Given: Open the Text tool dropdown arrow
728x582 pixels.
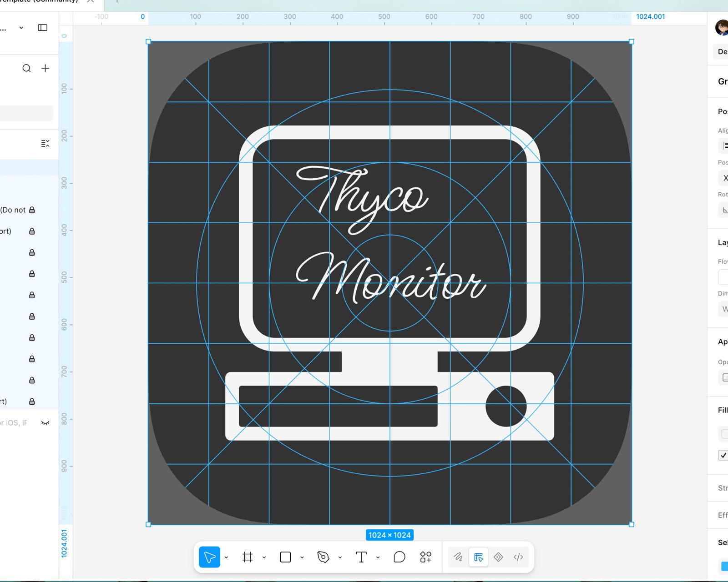Looking at the screenshot, I should (x=378, y=557).
